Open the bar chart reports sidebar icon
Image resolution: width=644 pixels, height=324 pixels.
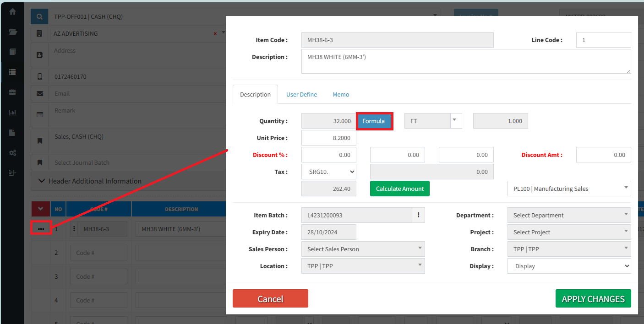[12, 112]
